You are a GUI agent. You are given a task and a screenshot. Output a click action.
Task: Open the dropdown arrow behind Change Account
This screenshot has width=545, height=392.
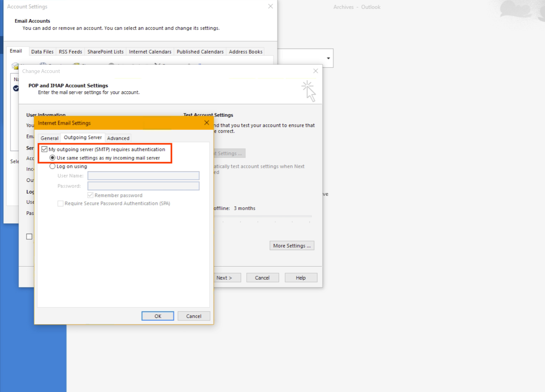coord(328,58)
